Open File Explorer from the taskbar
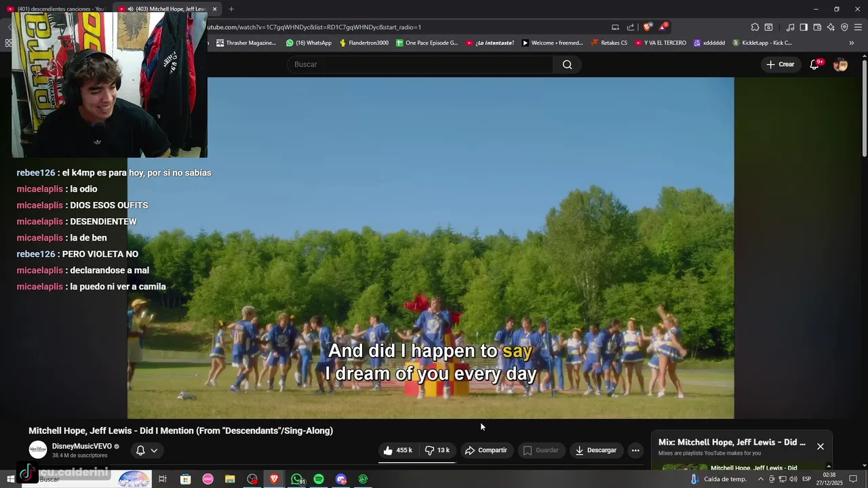Image resolution: width=868 pixels, height=488 pixels. 230,479
